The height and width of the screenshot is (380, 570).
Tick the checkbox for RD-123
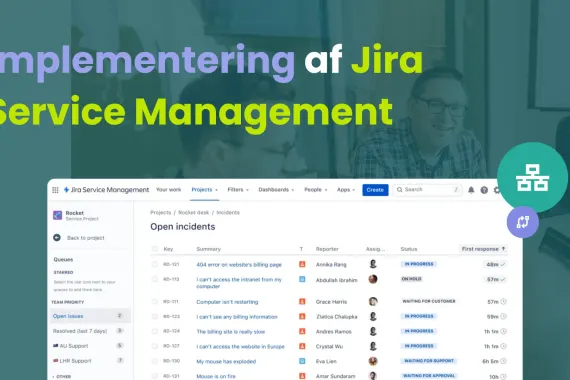pyautogui.click(x=155, y=316)
